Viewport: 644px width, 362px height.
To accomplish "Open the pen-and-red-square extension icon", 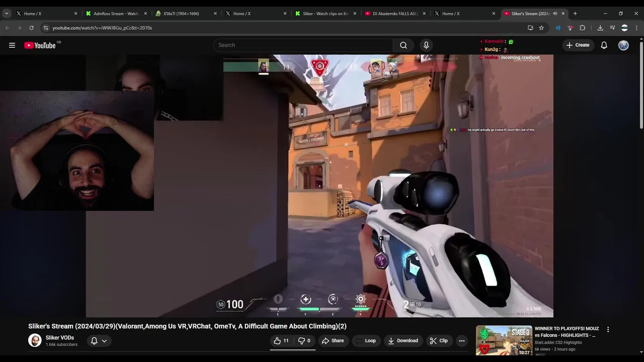I will coord(570,28).
